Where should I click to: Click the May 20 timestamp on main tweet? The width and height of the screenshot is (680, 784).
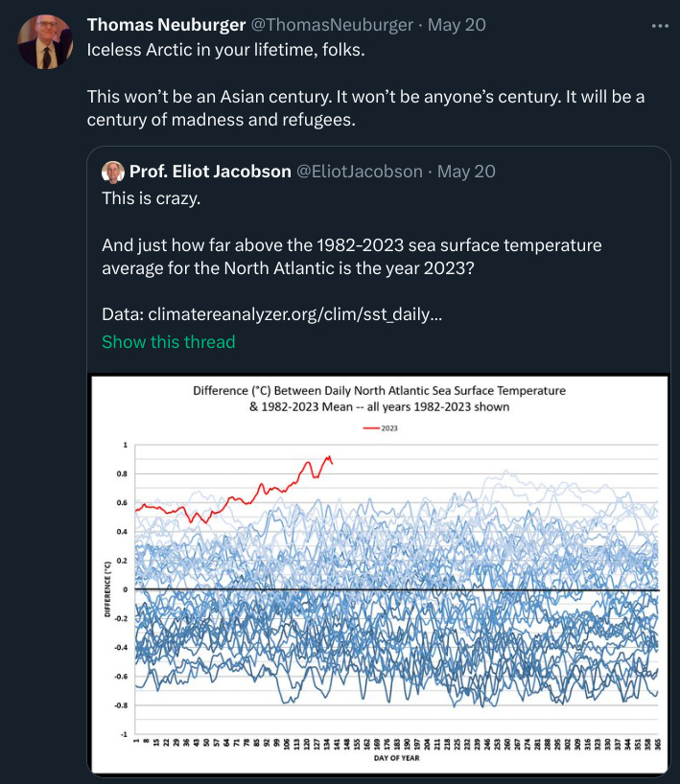(457, 25)
